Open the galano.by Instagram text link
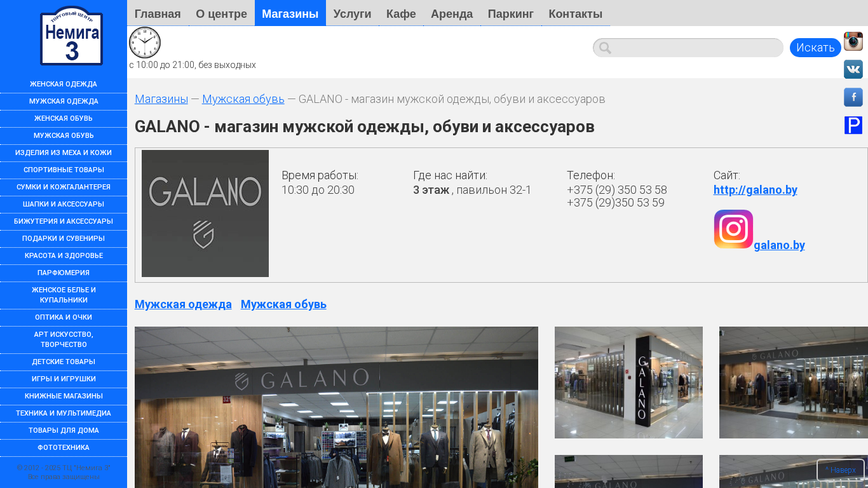 point(780,245)
